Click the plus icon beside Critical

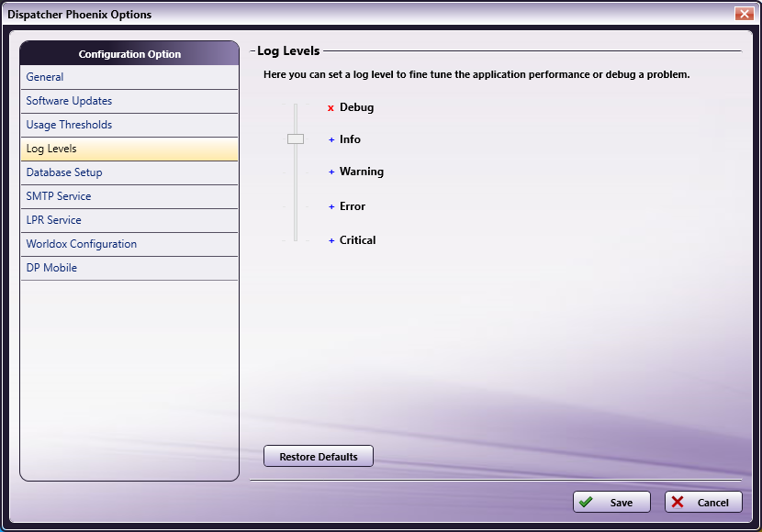point(331,240)
